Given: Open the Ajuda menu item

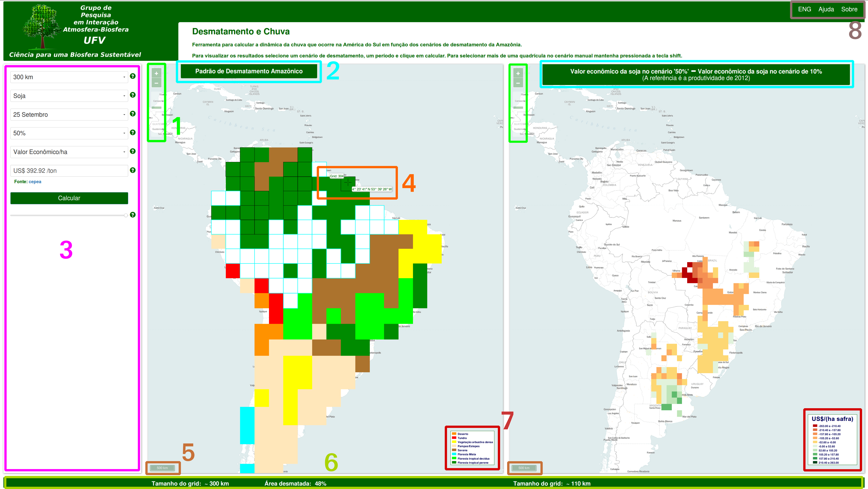Looking at the screenshot, I should pyautogui.click(x=826, y=9).
